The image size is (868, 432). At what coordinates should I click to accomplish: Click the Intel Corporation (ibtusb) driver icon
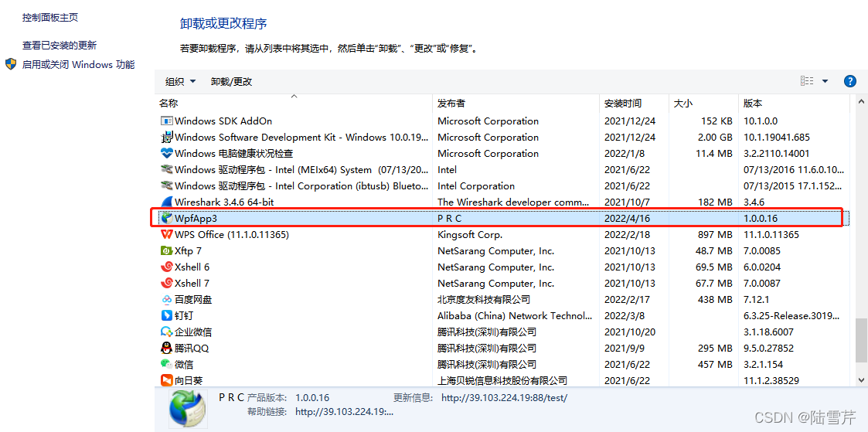click(x=167, y=185)
